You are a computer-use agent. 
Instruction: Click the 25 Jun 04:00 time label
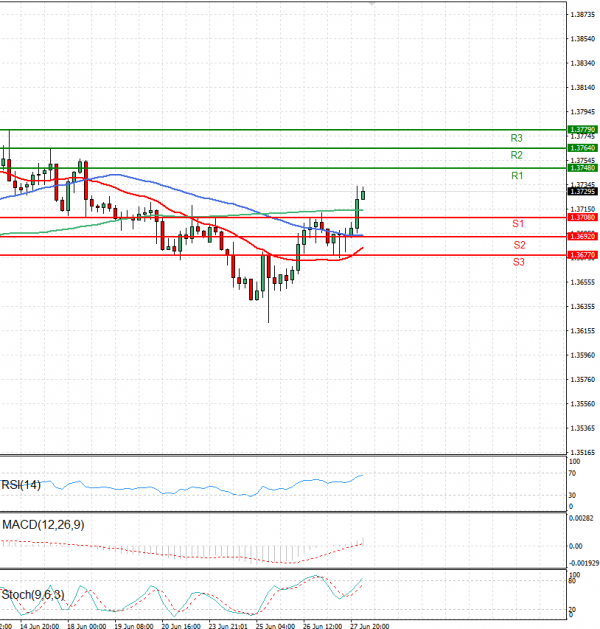click(274, 623)
